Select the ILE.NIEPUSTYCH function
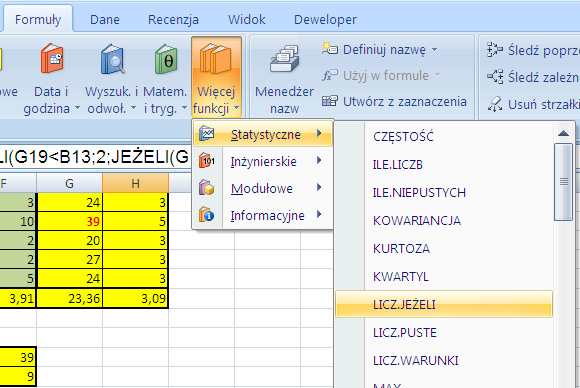The image size is (580, 388). click(444, 192)
